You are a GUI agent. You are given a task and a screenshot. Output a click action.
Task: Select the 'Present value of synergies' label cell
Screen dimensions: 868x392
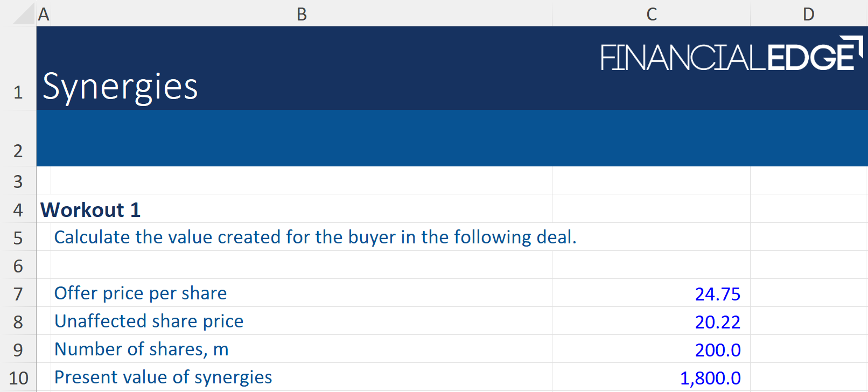coord(163,377)
